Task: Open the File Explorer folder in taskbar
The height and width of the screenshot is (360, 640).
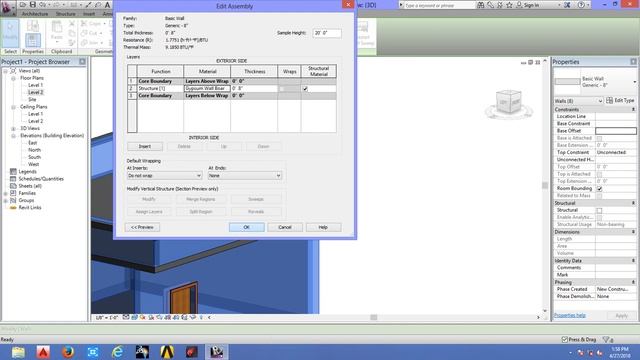Action: click(18, 352)
